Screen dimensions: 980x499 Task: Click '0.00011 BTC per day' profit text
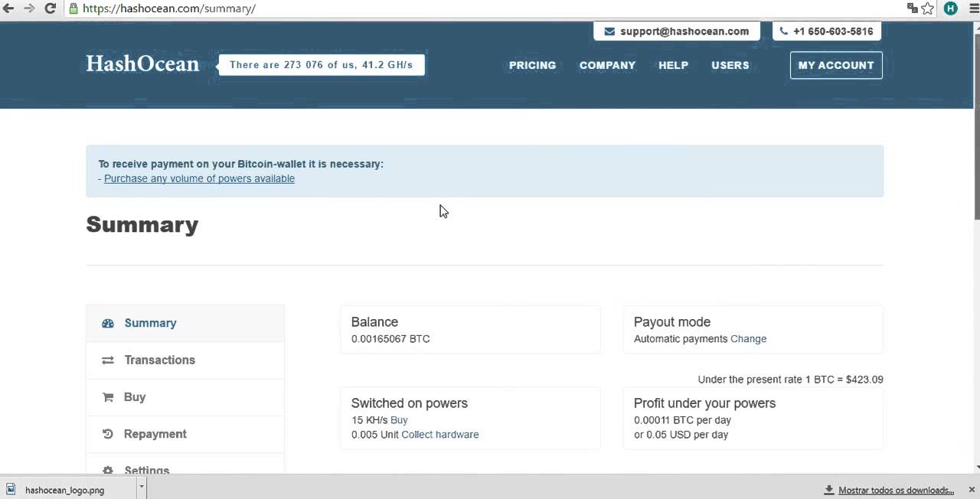(x=682, y=420)
